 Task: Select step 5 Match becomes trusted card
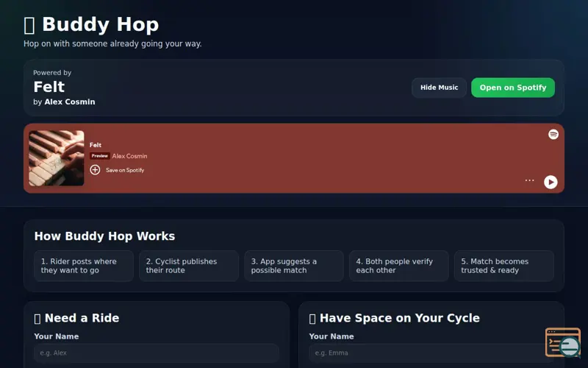coord(504,266)
